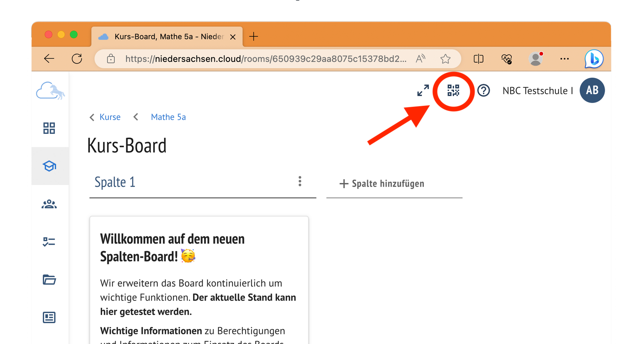The image size is (644, 344).
Task: Click the browser URL address field
Action: click(x=266, y=59)
